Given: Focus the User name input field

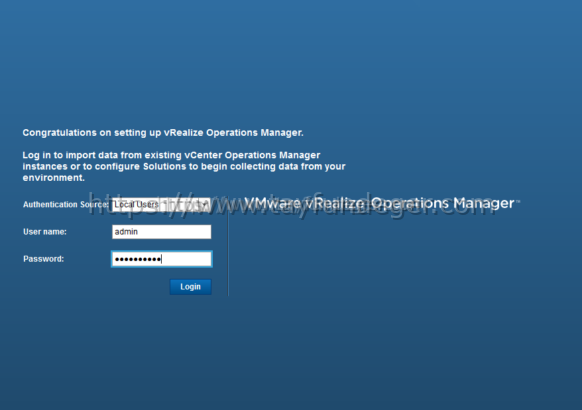Looking at the screenshot, I should (x=161, y=232).
